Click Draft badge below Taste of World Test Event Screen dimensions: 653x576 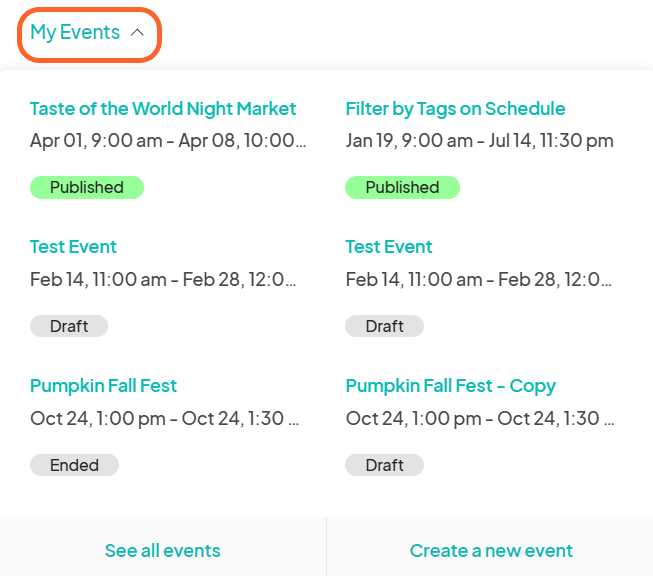69,326
